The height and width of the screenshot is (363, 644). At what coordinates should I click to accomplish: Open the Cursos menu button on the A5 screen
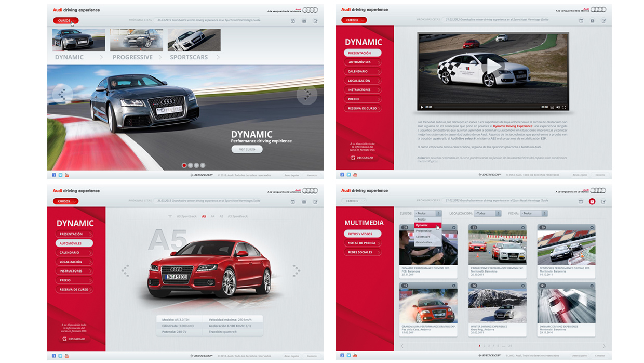[66, 201]
